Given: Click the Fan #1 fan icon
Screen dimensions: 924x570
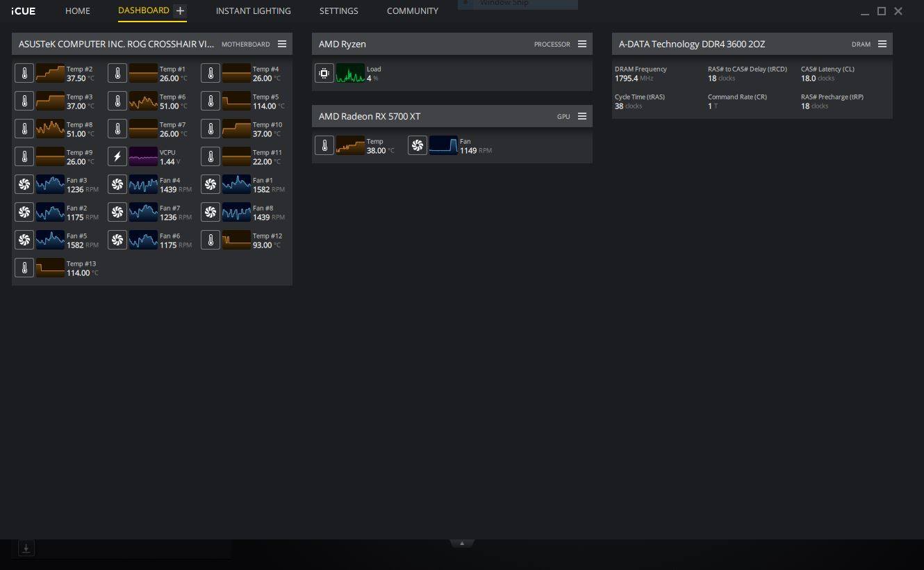Looking at the screenshot, I should tap(211, 184).
